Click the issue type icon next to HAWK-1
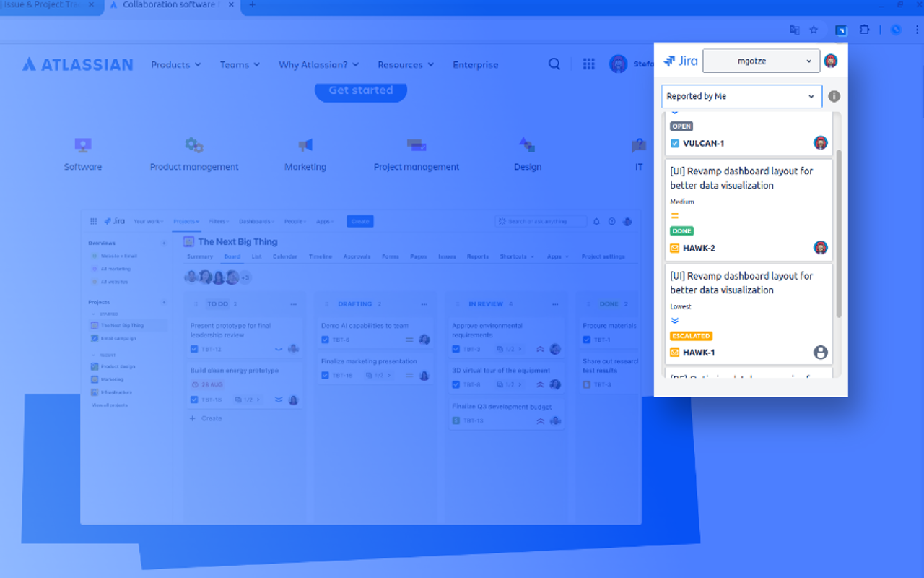924x578 pixels. tap(675, 353)
